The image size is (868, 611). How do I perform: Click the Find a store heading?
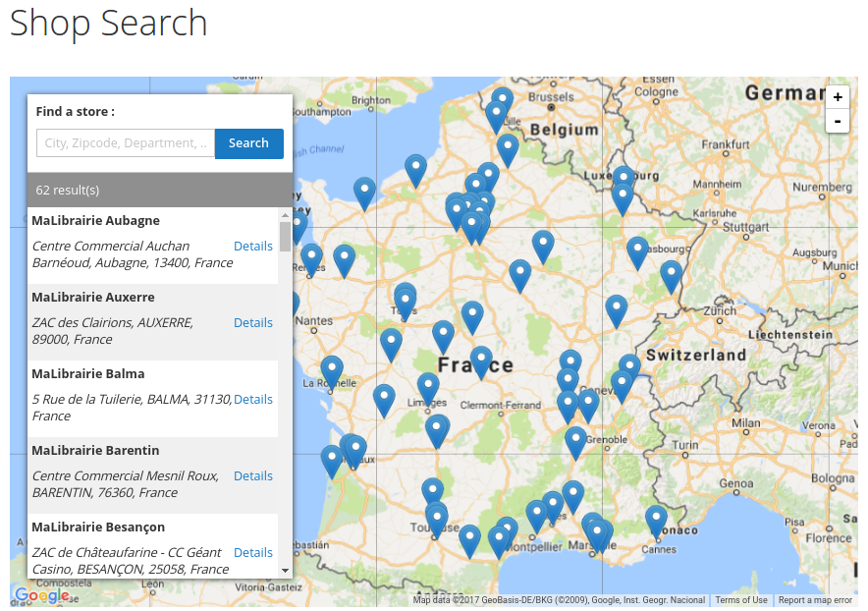coord(76,111)
